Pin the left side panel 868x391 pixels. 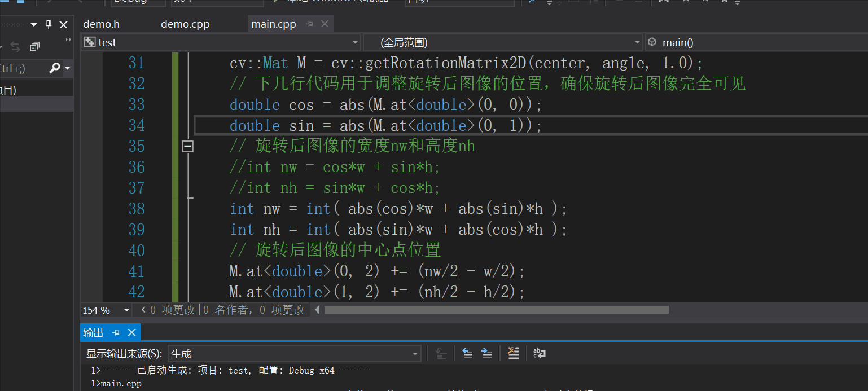(x=49, y=25)
